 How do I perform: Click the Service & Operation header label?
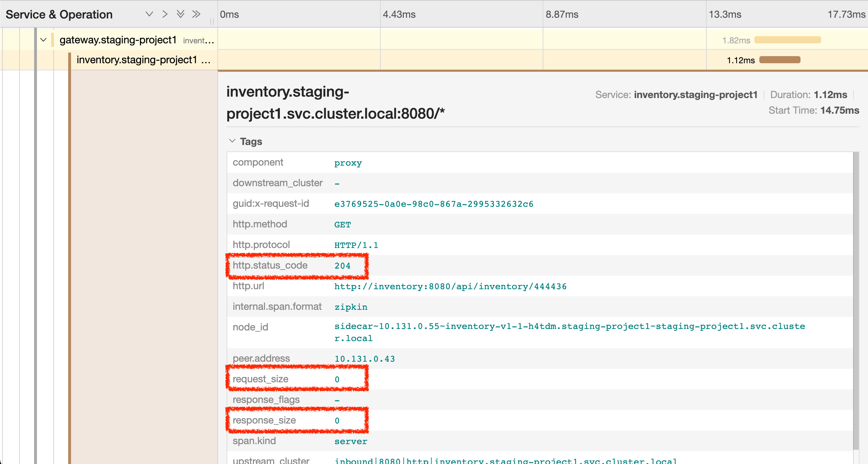(x=59, y=14)
